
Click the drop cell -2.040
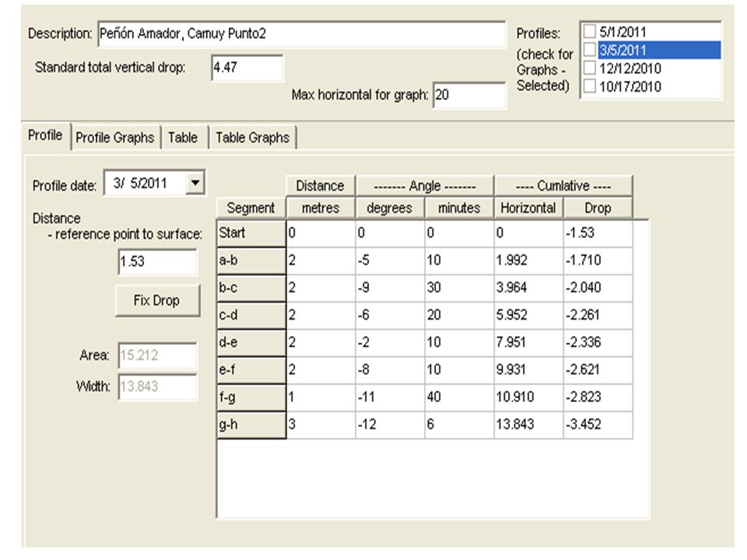(598, 288)
